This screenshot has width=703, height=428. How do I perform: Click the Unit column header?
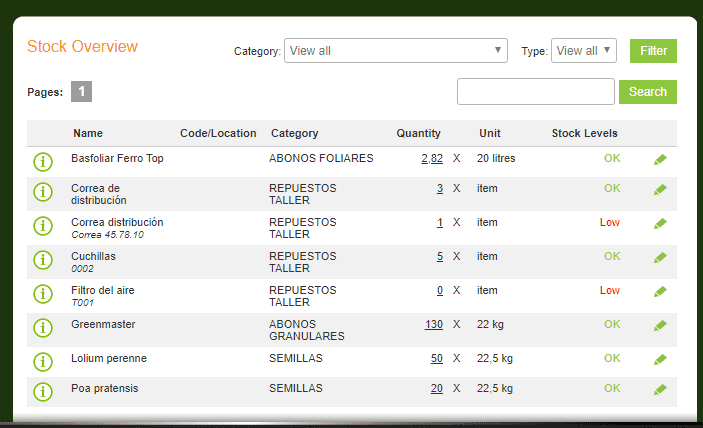[x=490, y=133]
